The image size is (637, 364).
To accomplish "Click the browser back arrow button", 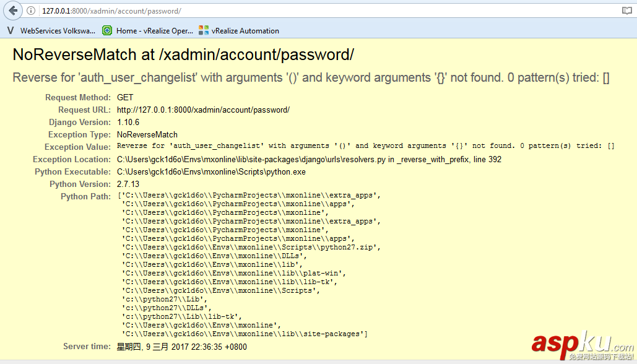I will coord(13,11).
